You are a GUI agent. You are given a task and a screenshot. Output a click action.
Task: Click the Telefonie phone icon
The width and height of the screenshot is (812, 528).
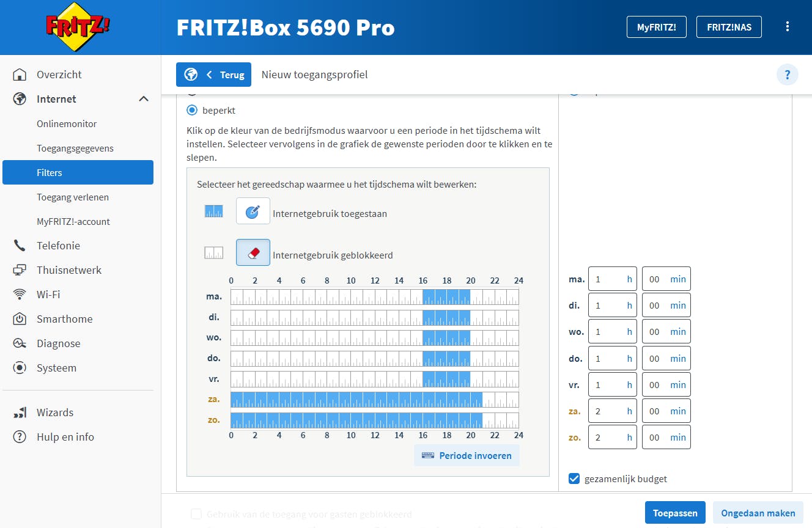coord(20,246)
